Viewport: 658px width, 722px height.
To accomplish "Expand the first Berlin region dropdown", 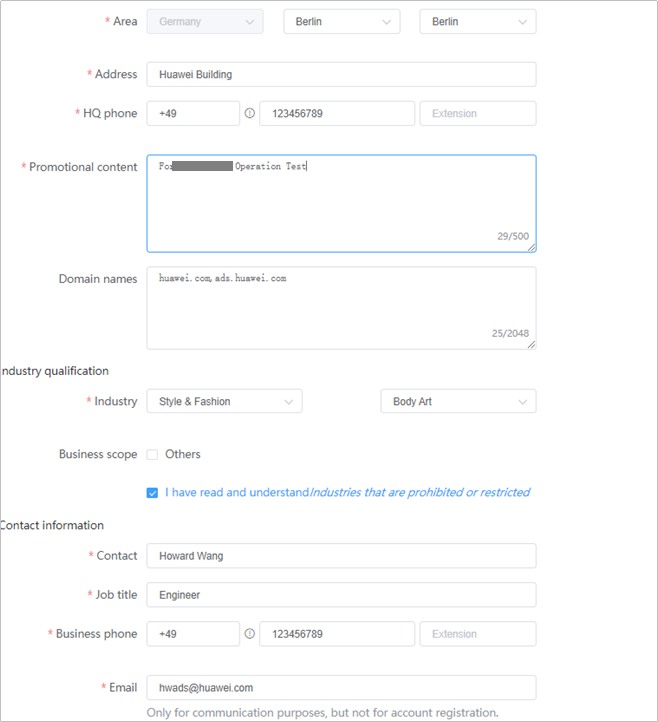I will pos(341,22).
